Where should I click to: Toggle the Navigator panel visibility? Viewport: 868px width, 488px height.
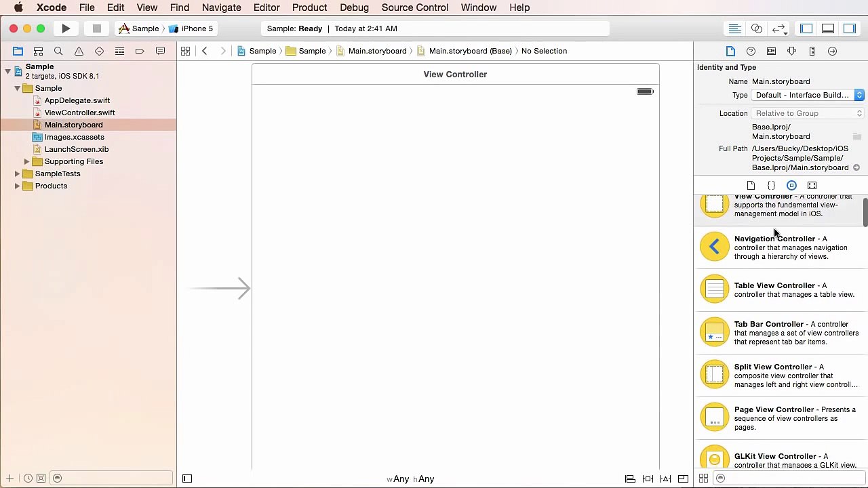(806, 28)
